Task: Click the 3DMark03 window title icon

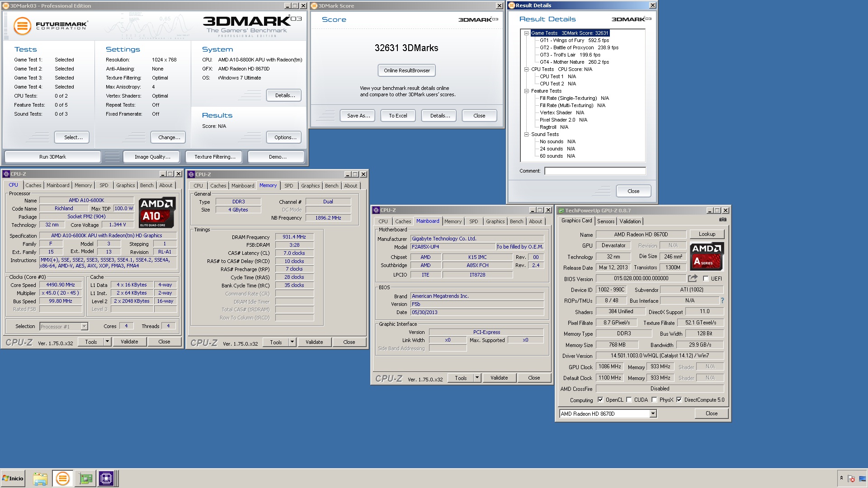Action: point(6,6)
